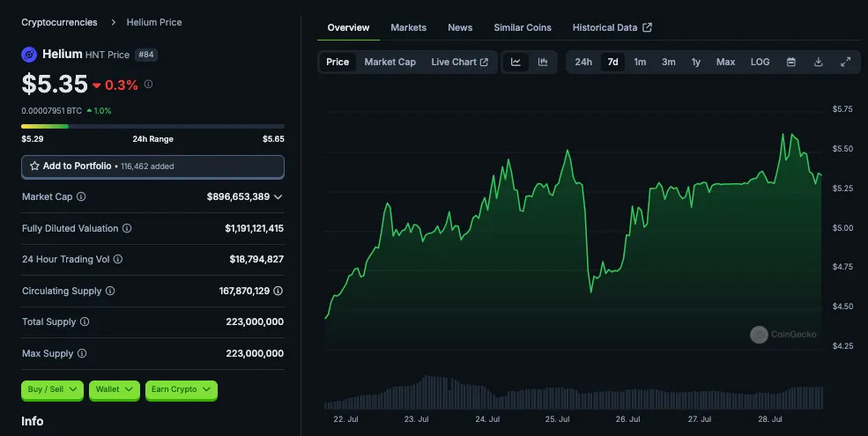Open Market Cap info tooltip icon
The height and width of the screenshot is (436, 868).
81,197
